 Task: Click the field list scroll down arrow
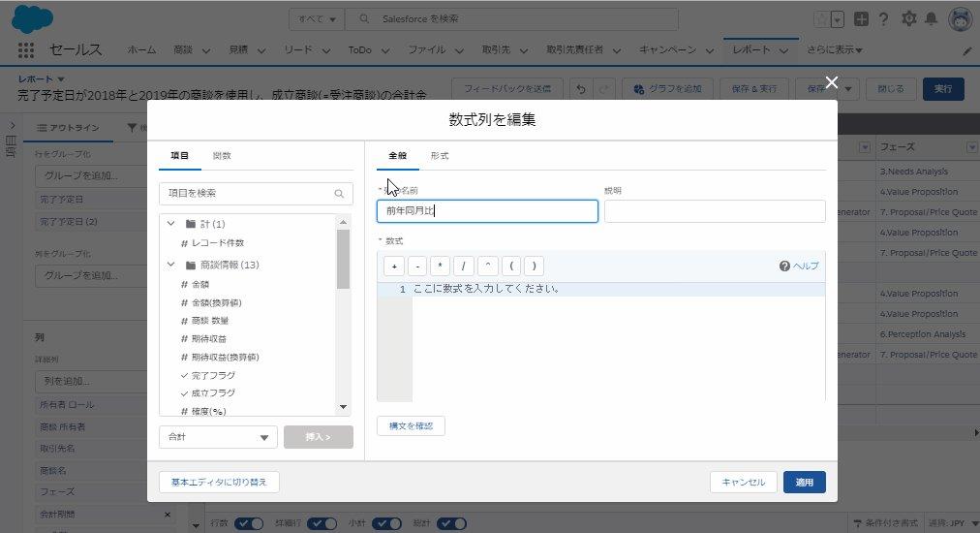(343, 407)
